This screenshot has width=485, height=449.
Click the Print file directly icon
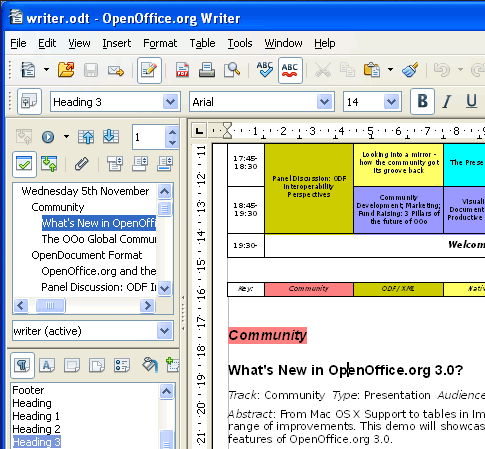[207, 70]
